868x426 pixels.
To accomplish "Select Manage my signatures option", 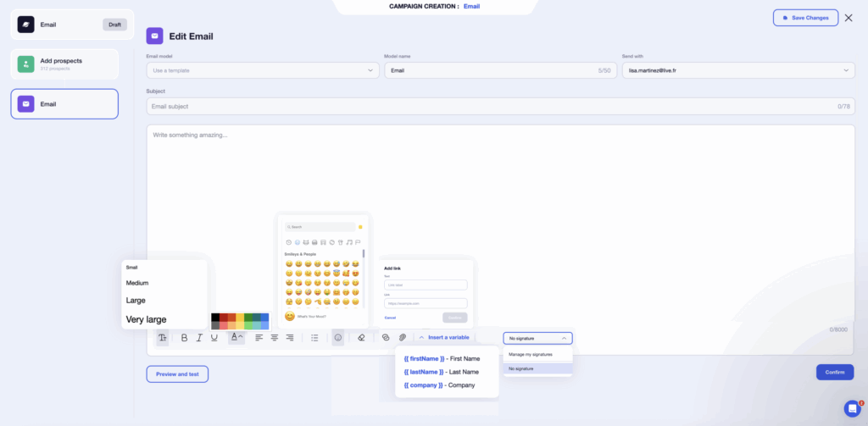I will point(531,354).
